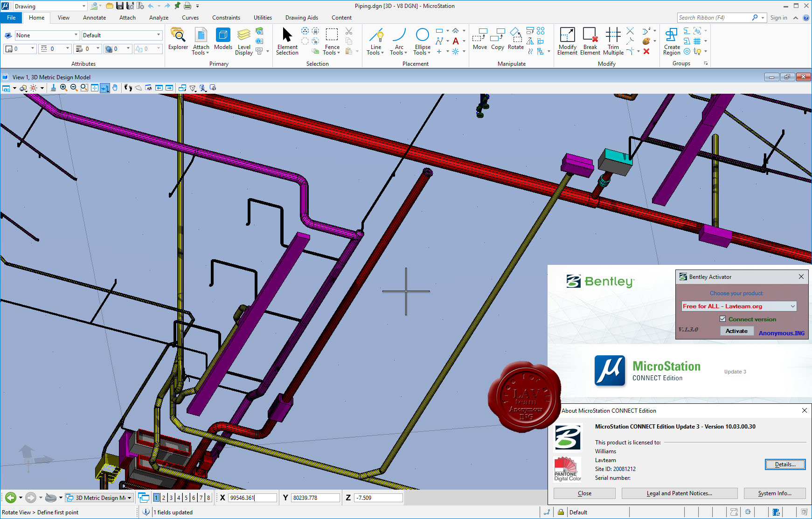Switch to Analyze ribbon tab
The height and width of the screenshot is (519, 812).
(159, 17)
